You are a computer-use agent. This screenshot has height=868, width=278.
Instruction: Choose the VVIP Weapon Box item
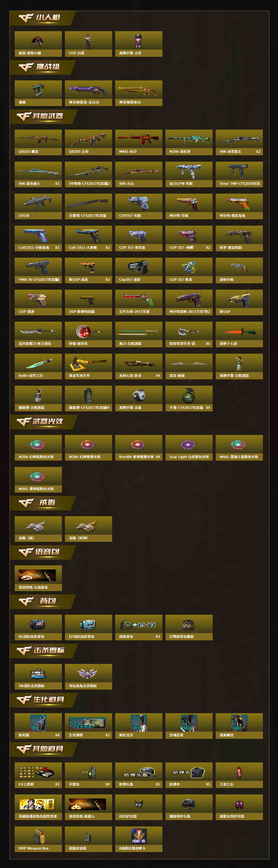pos(38,839)
